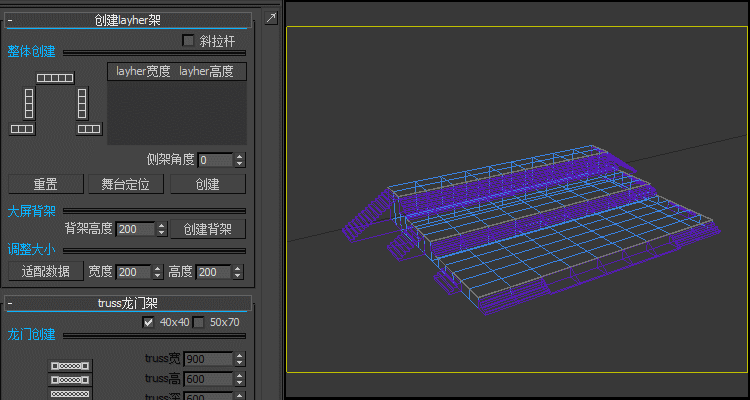Click the 背架高度 spinner arrows
Screen dimensions: 750x400
[162, 229]
